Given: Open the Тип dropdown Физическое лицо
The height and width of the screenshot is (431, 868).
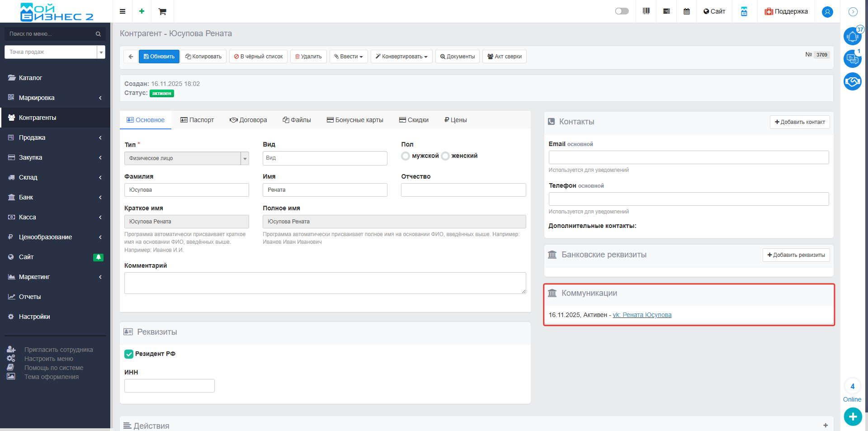Looking at the screenshot, I should pos(186,158).
